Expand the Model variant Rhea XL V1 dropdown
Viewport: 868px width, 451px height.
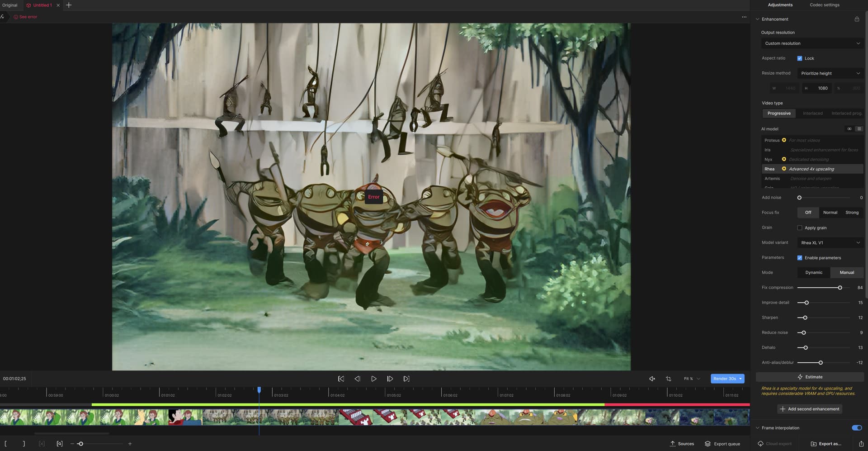830,243
